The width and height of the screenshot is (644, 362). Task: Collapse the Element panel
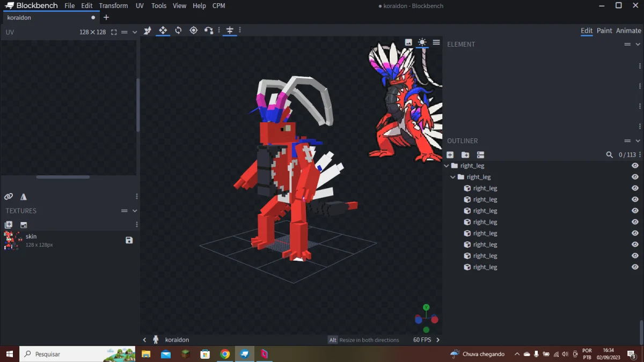point(638,44)
